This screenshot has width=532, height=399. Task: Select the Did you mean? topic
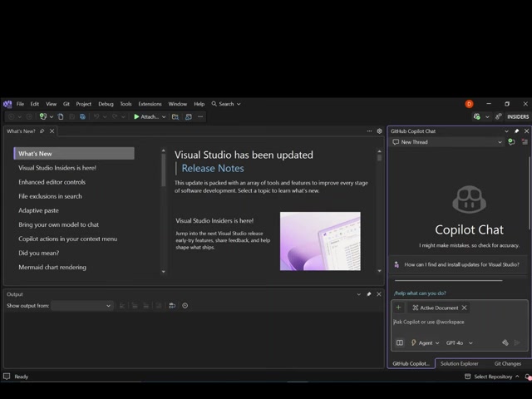pyautogui.click(x=39, y=253)
